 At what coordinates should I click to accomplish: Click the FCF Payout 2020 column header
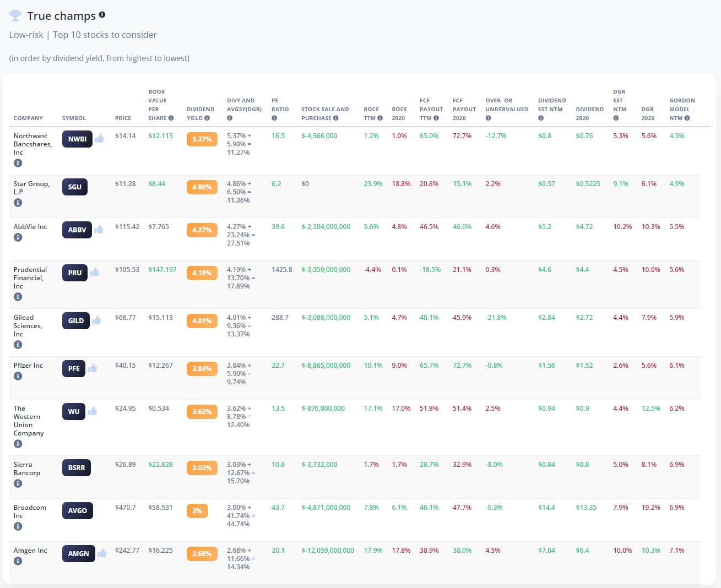tap(464, 109)
